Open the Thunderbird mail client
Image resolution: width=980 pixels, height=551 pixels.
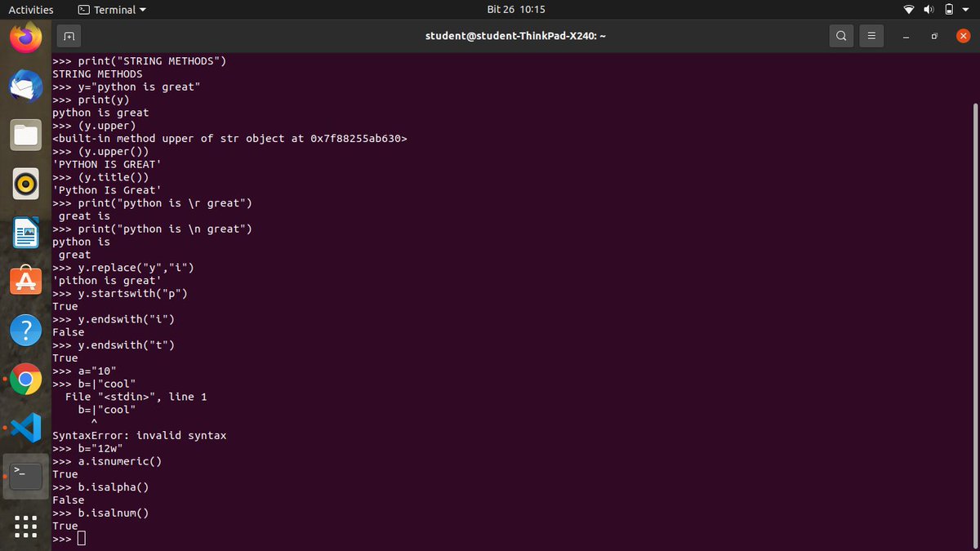coord(25,86)
